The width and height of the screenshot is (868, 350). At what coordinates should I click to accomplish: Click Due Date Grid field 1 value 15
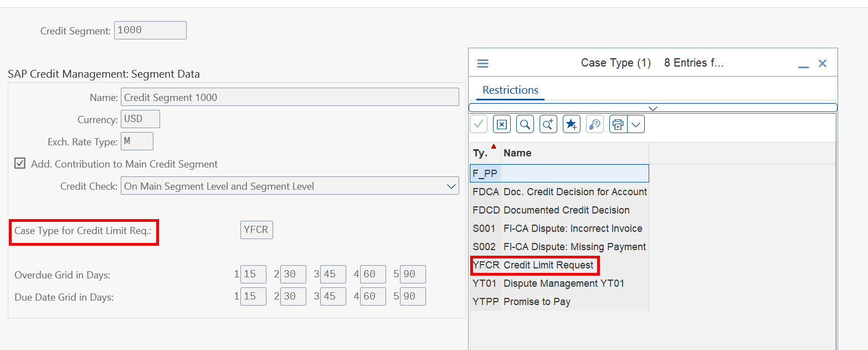point(253,297)
